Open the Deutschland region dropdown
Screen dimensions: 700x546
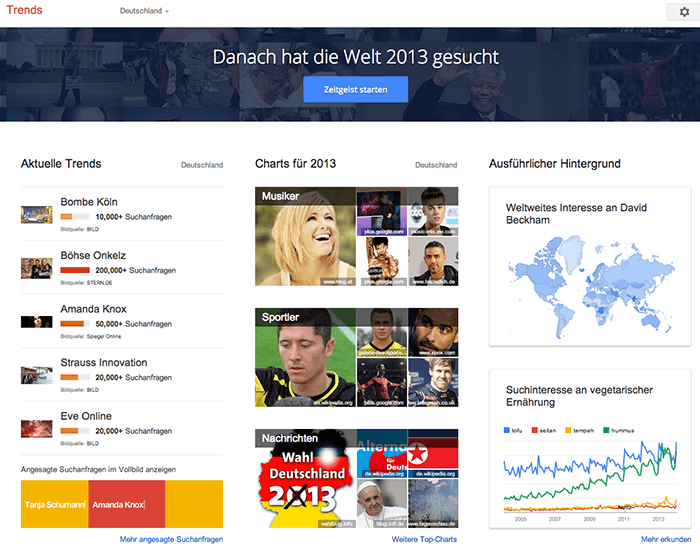click(144, 11)
